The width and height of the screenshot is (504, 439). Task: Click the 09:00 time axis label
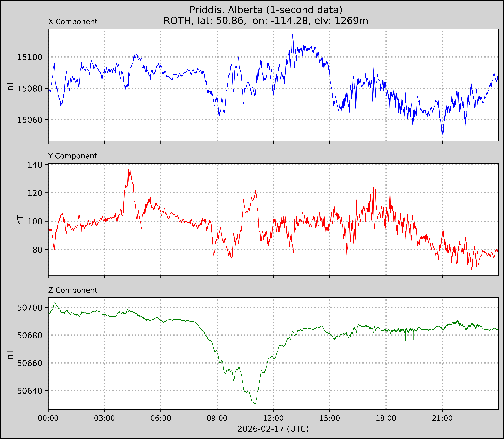tap(217, 418)
